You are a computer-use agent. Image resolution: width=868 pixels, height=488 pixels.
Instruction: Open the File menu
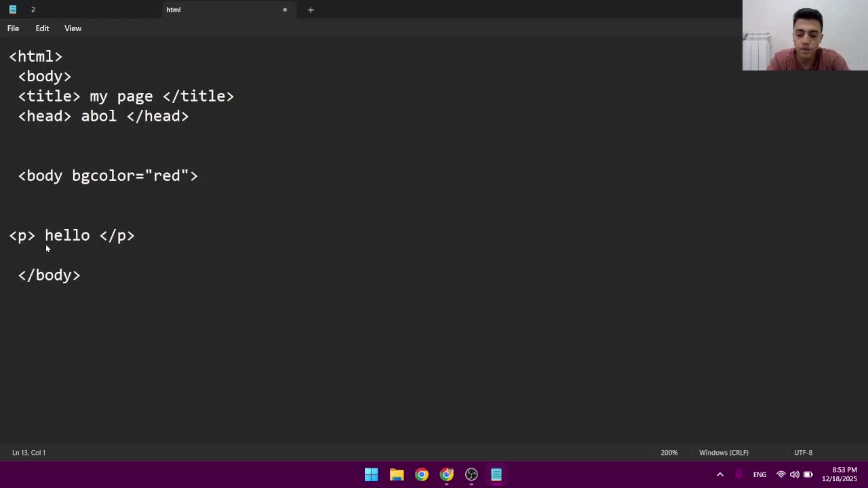click(13, 28)
